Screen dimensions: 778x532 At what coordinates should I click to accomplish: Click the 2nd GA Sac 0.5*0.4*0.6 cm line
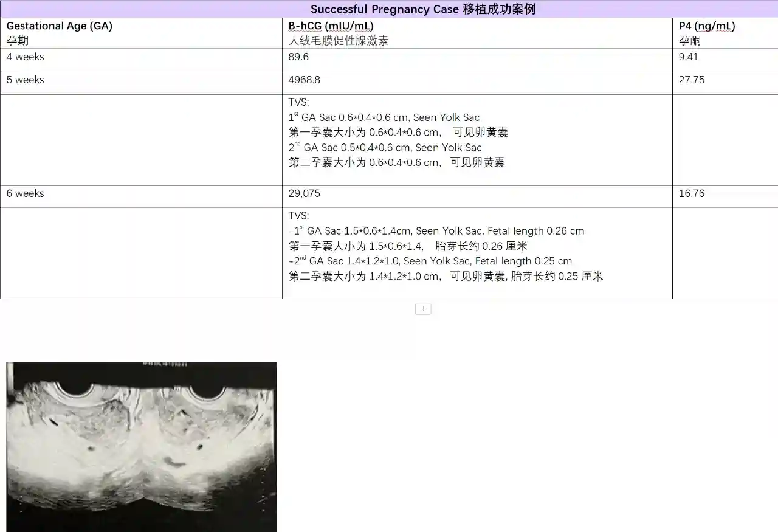click(385, 148)
